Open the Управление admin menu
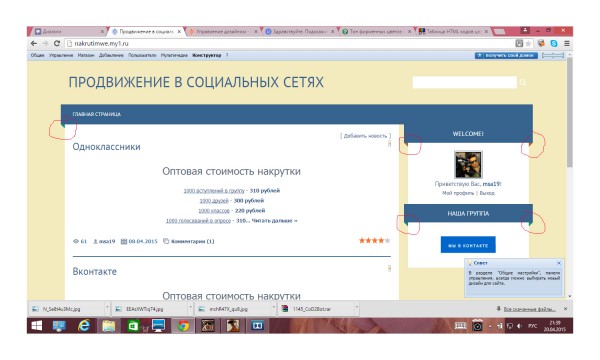 click(x=61, y=55)
